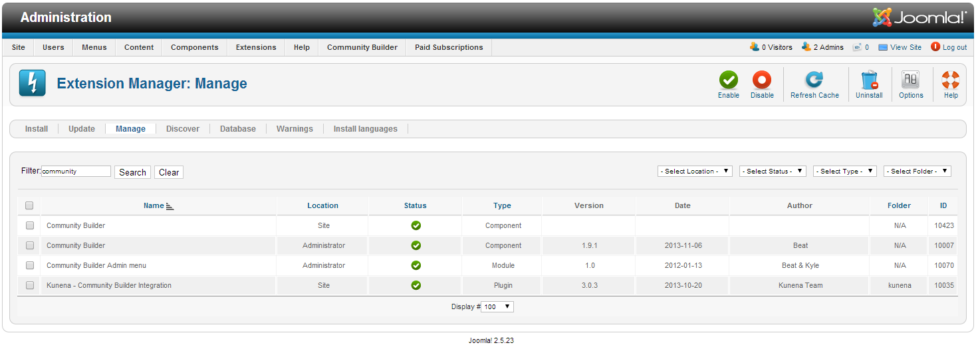Select the Manage tab
Image resolution: width=980 pixels, height=347 pixels.
(130, 129)
